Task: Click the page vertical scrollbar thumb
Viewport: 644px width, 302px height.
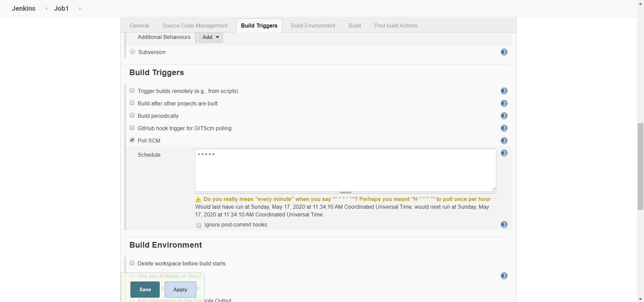Action: (x=640, y=167)
